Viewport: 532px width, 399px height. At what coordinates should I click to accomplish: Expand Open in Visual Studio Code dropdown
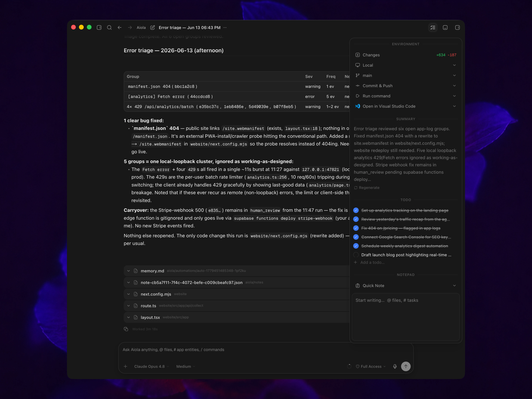454,106
